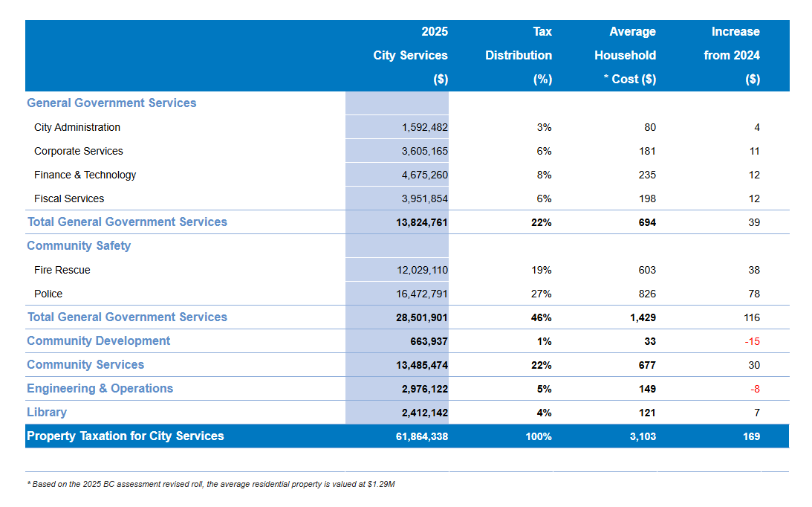
Task: Click Property Taxation for City Services
Action: point(126,436)
